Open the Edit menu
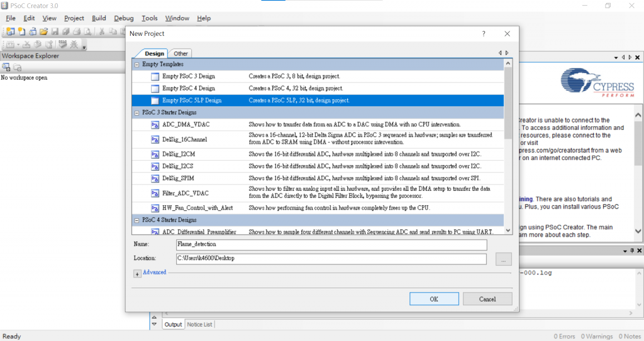 [29, 18]
